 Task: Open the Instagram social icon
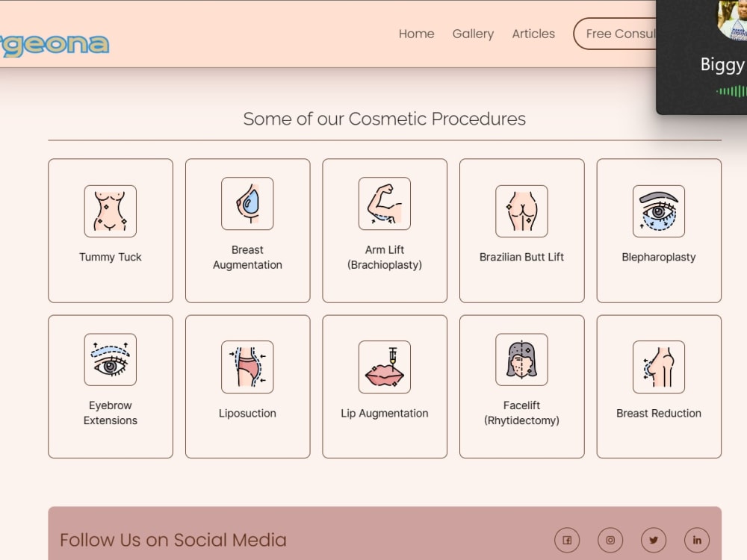point(610,540)
